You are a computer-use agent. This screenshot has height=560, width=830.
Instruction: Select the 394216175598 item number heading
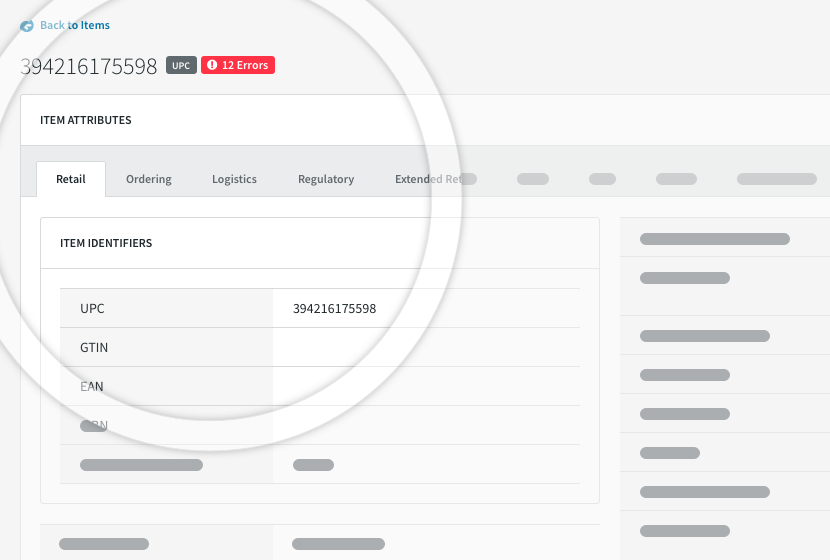pyautogui.click(x=89, y=66)
